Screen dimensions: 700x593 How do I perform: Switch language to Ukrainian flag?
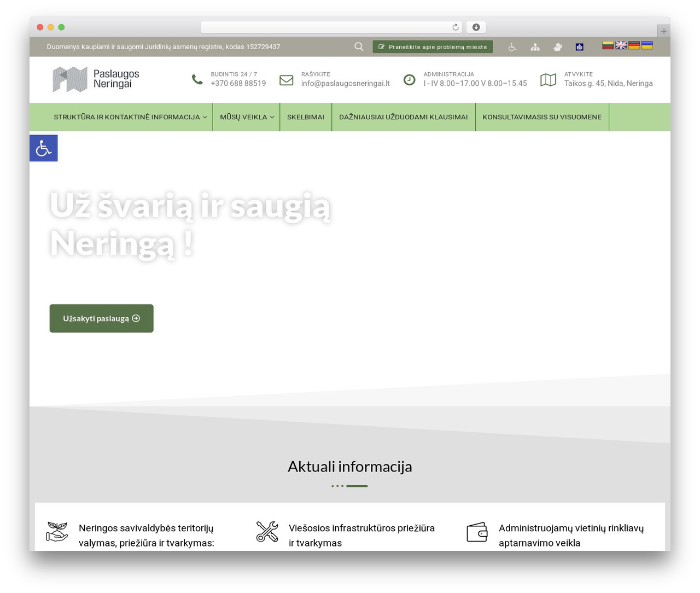pos(647,45)
